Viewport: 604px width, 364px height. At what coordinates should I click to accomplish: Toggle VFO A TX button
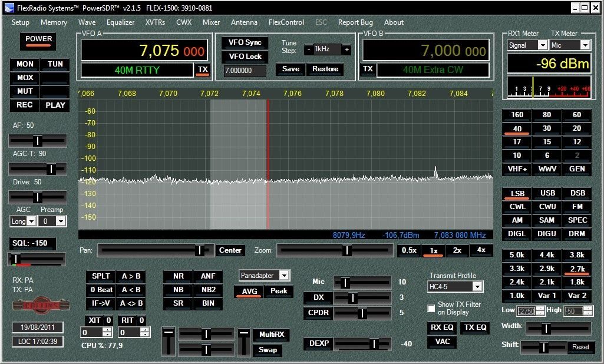[x=203, y=70]
